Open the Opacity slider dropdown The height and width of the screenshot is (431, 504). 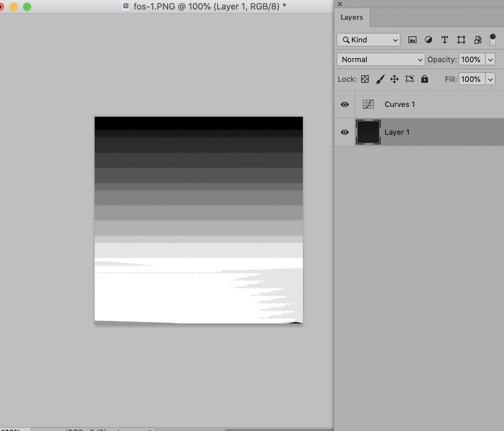click(x=490, y=59)
